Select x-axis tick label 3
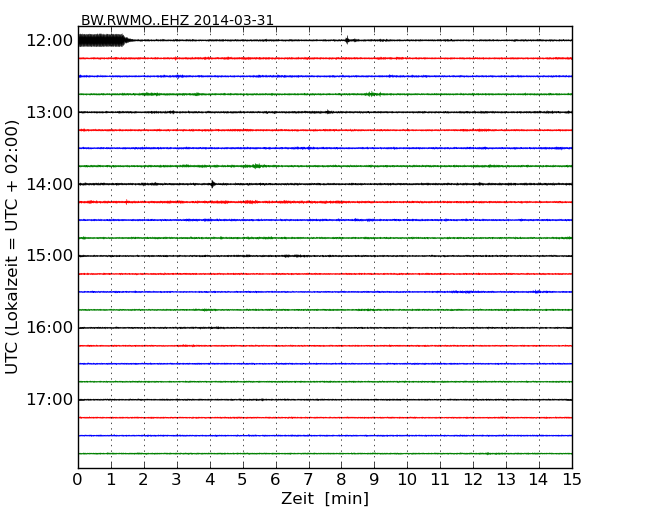Screen dimensions: 650x520 point(177,480)
